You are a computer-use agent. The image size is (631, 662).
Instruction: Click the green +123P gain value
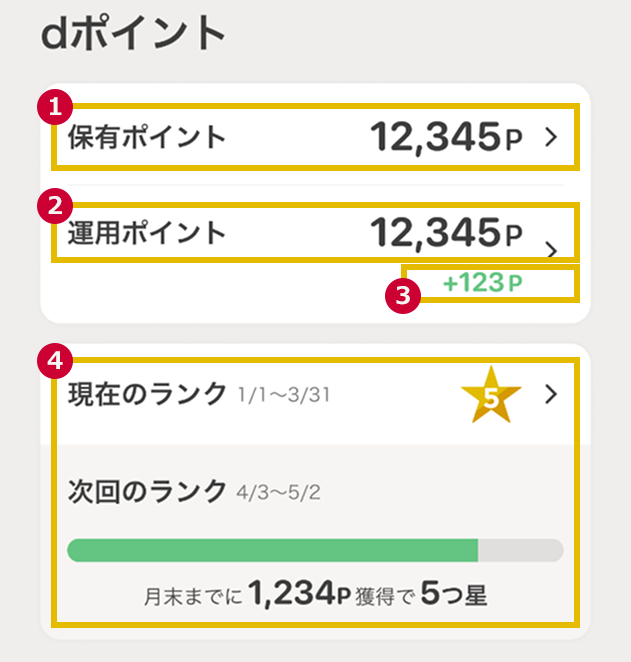click(x=483, y=284)
